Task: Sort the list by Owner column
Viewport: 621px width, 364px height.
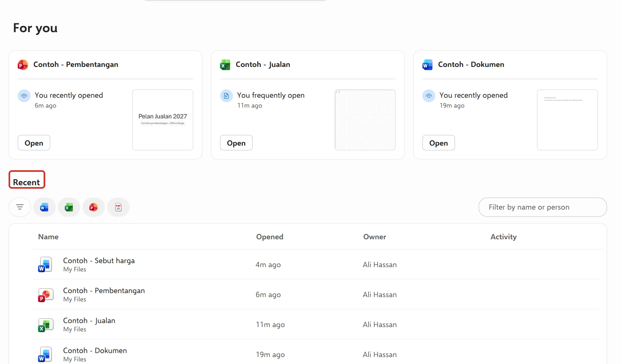Action: [x=374, y=237]
